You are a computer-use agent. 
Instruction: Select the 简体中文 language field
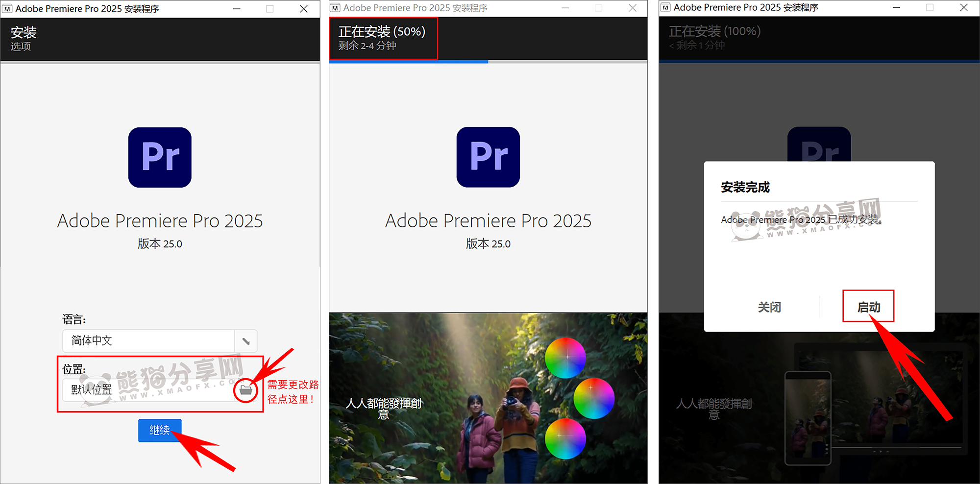pos(160,341)
